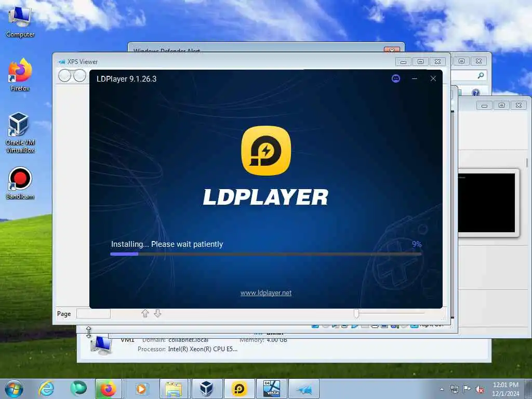Close the LDPlayer installer window
This screenshot has height=399, width=532.
pyautogui.click(x=433, y=79)
